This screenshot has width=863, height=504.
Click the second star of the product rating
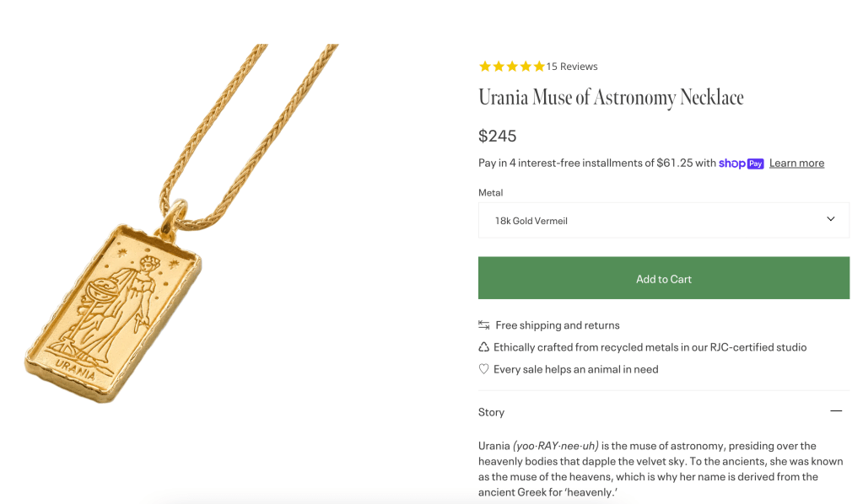(498, 65)
